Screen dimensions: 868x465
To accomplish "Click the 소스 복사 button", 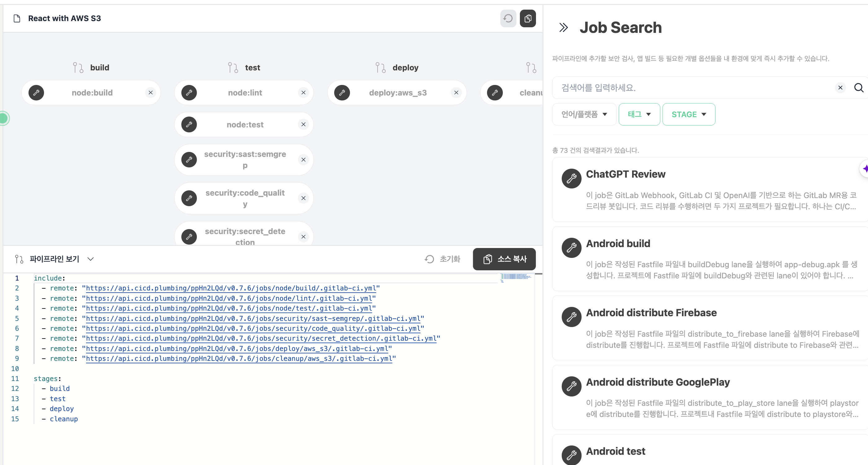I will (504, 259).
